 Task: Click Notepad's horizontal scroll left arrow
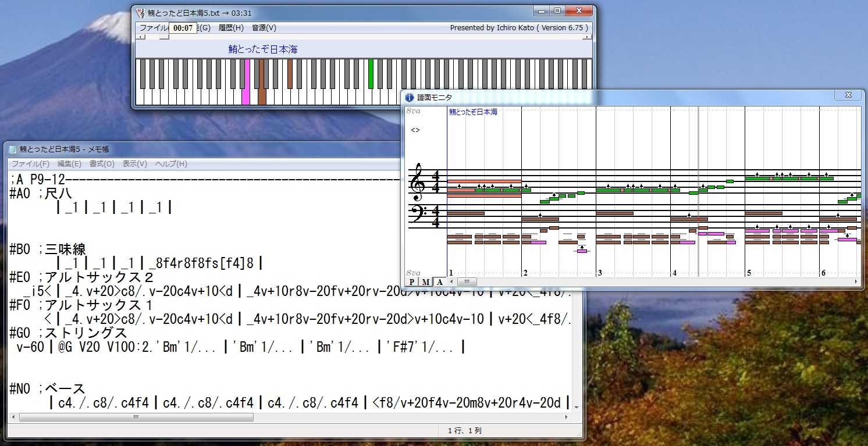pos(14,418)
